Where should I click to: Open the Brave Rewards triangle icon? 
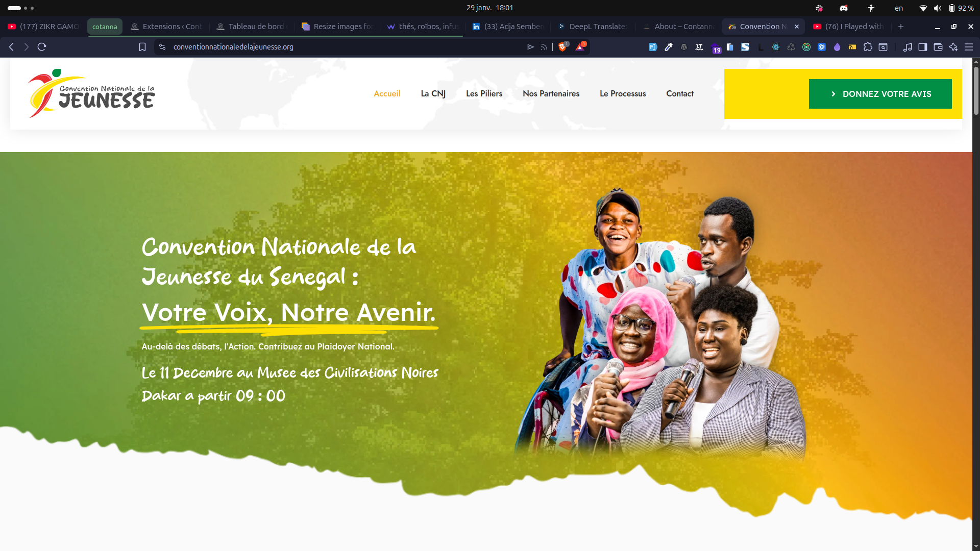coord(581,47)
